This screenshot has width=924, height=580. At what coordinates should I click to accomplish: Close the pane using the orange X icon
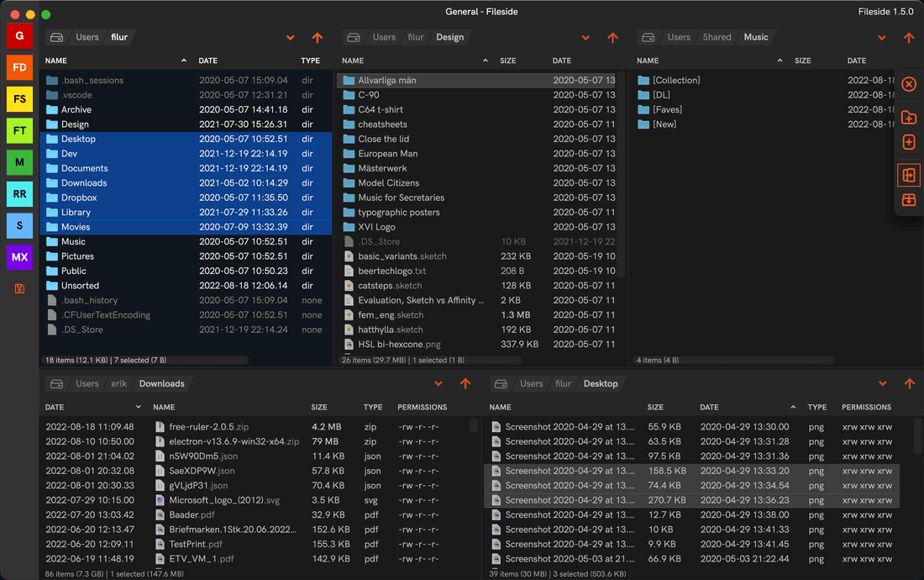(909, 84)
